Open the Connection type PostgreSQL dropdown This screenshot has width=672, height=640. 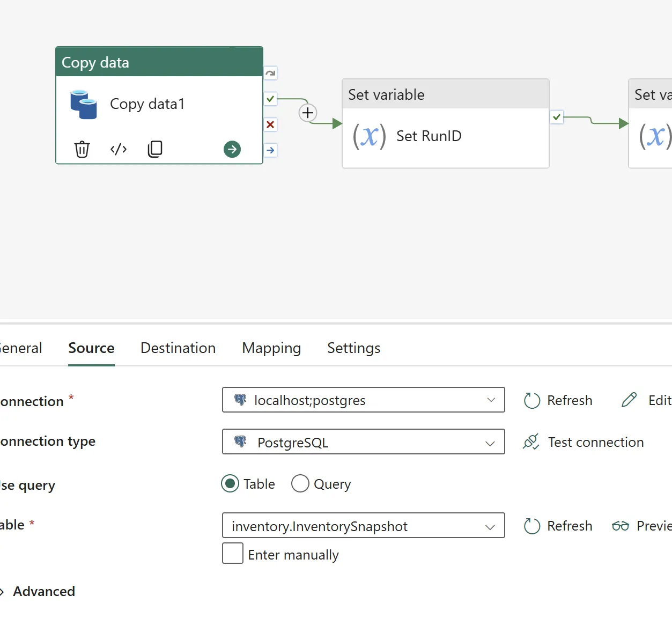(364, 442)
